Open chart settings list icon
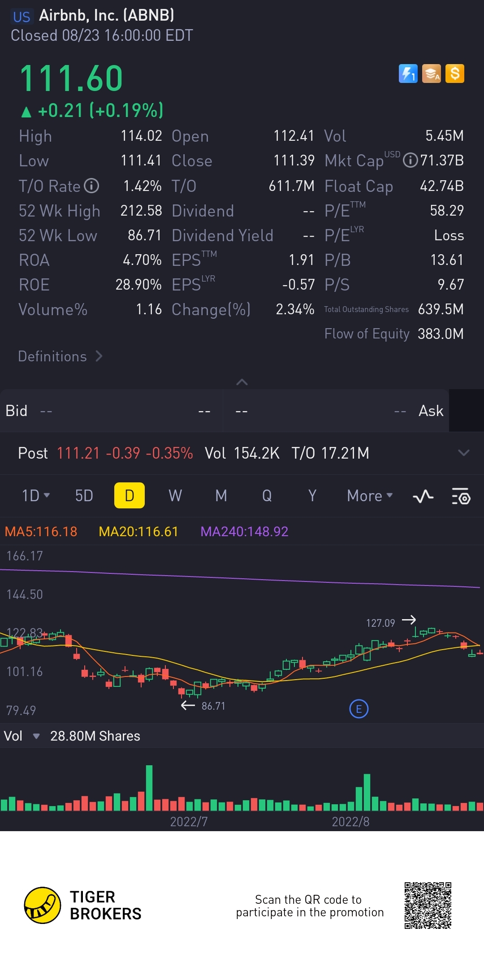Image resolution: width=484 pixels, height=980 pixels. click(461, 496)
